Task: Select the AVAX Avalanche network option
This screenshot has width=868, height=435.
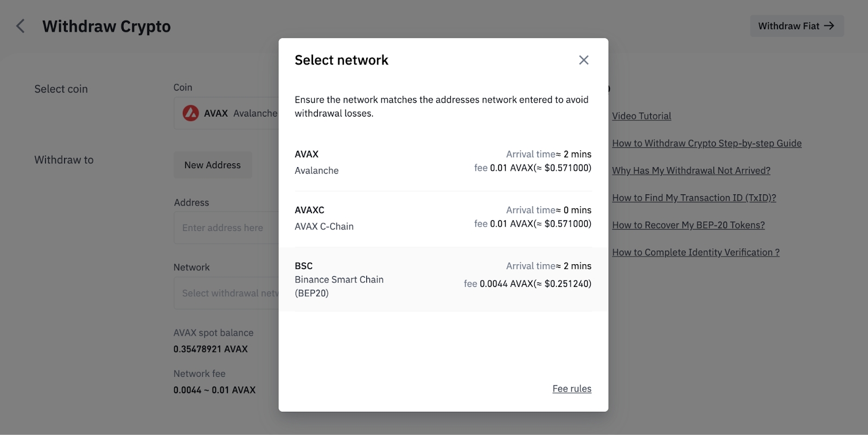Action: [x=443, y=162]
